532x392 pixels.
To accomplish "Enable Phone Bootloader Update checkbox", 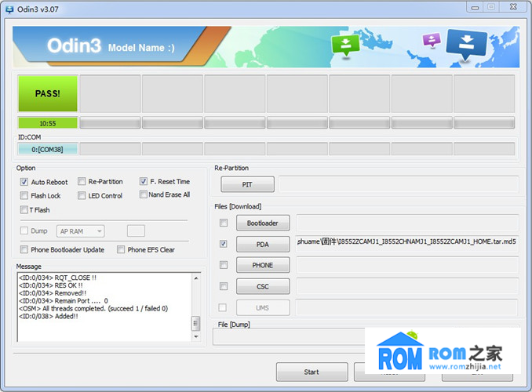I will pyautogui.click(x=24, y=249).
